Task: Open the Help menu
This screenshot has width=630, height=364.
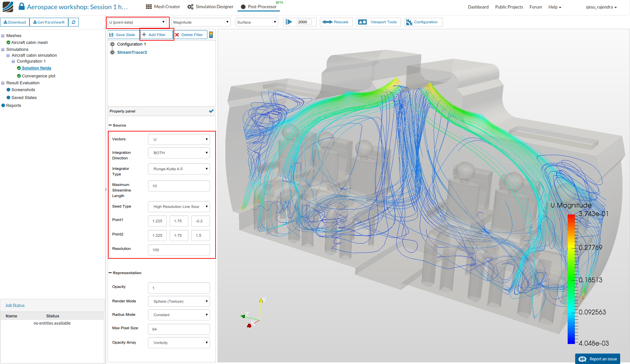Action: click(x=555, y=7)
